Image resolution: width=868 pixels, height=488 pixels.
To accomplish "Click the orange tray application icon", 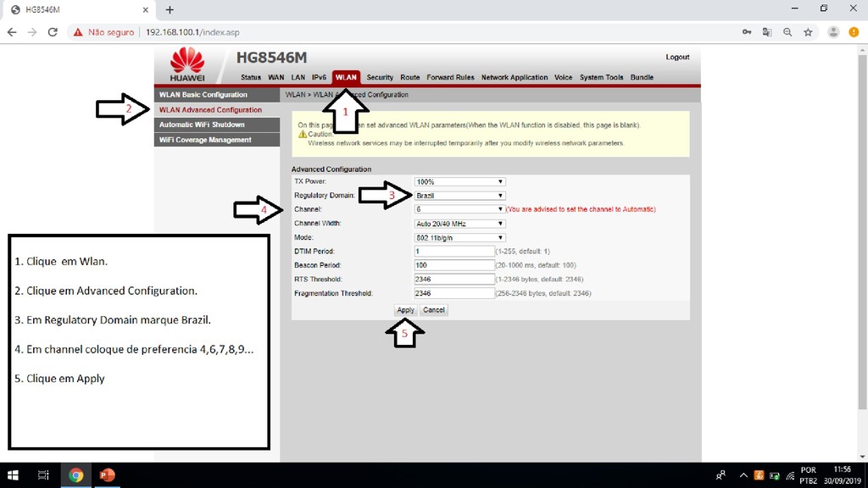I will pyautogui.click(x=759, y=475).
